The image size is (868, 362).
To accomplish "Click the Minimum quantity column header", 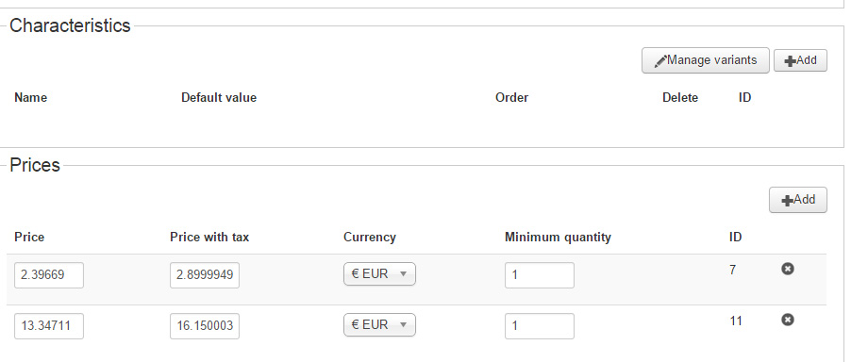I will click(x=558, y=237).
